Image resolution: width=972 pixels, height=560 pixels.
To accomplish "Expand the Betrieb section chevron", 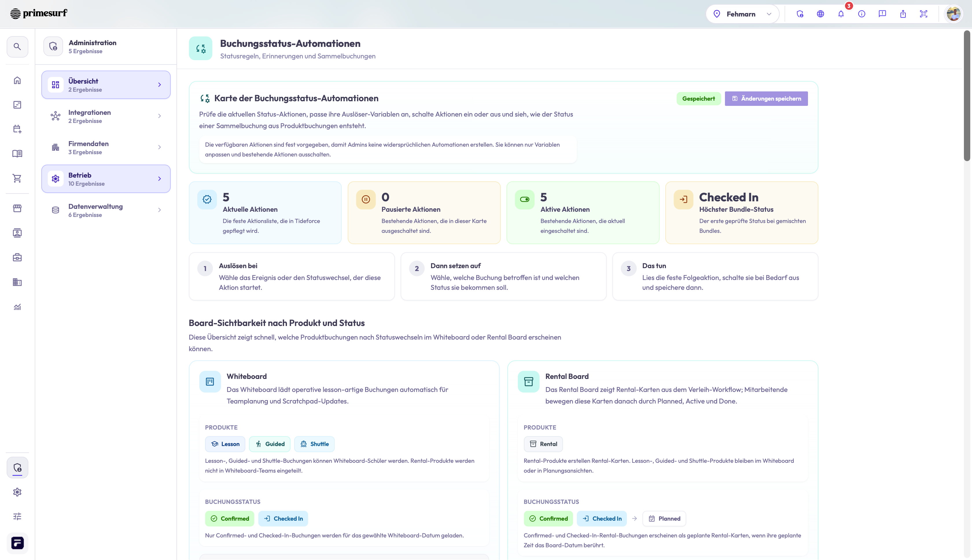I will pos(160,179).
